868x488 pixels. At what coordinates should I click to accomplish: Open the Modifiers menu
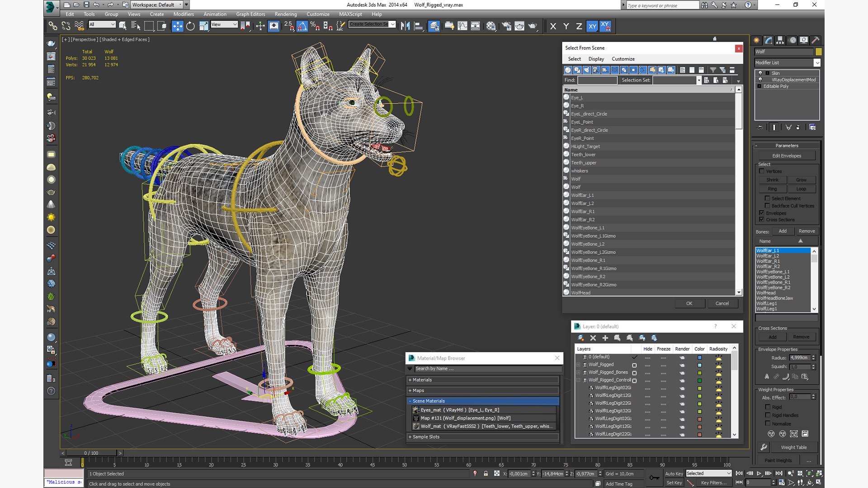tap(184, 14)
